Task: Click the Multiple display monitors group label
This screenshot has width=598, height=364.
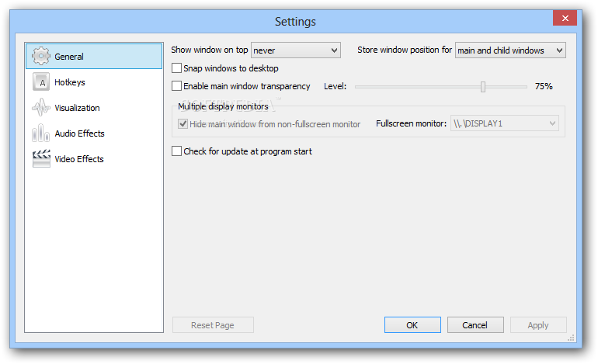Action: (x=223, y=106)
